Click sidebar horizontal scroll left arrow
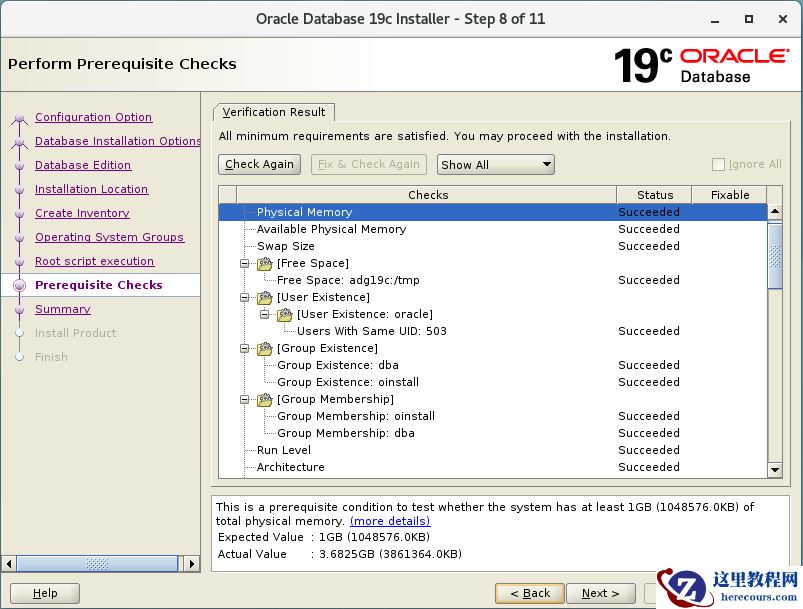Image resolution: width=803 pixels, height=609 pixels. coord(9,564)
